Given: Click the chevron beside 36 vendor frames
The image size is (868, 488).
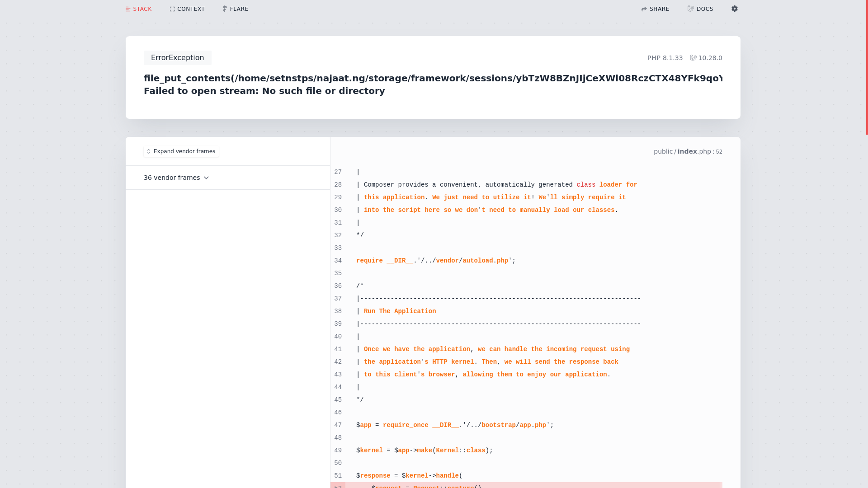Looking at the screenshot, I should [x=206, y=178].
